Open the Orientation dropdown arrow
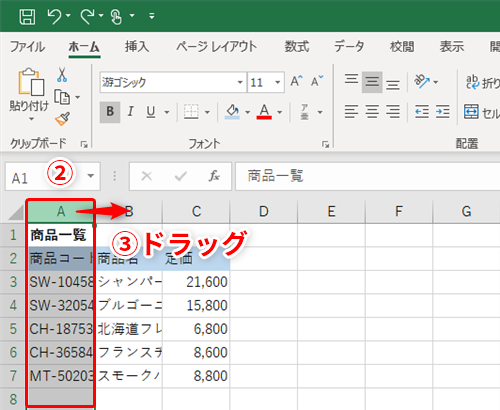This screenshot has height=410, width=500. [x=436, y=82]
